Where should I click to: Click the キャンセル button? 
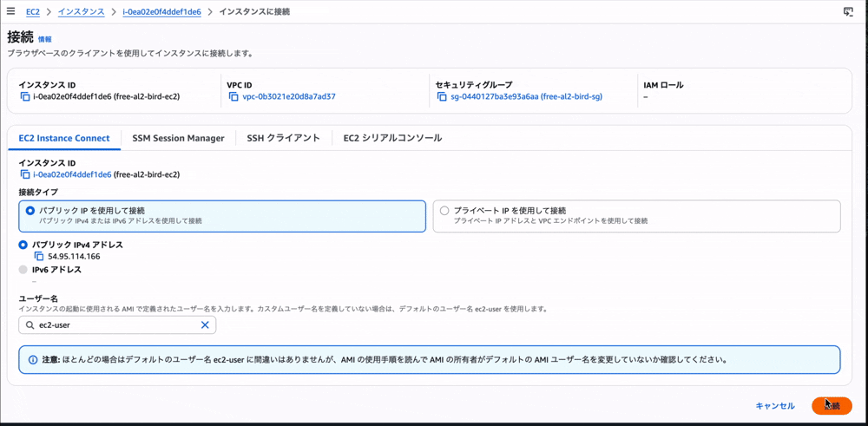[x=775, y=406]
